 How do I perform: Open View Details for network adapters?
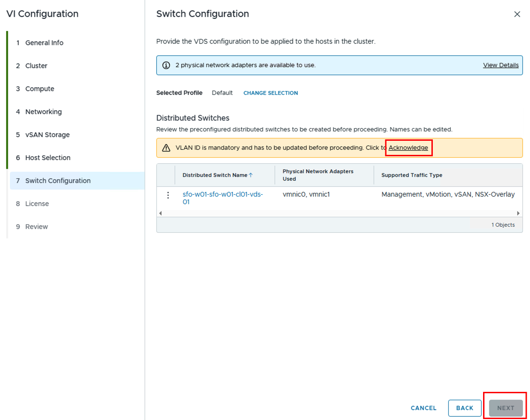pos(500,65)
